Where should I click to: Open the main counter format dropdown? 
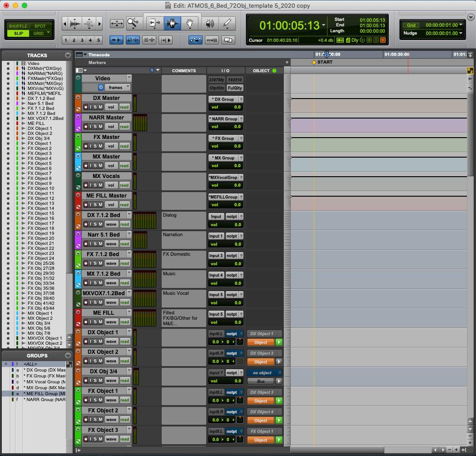324,25
